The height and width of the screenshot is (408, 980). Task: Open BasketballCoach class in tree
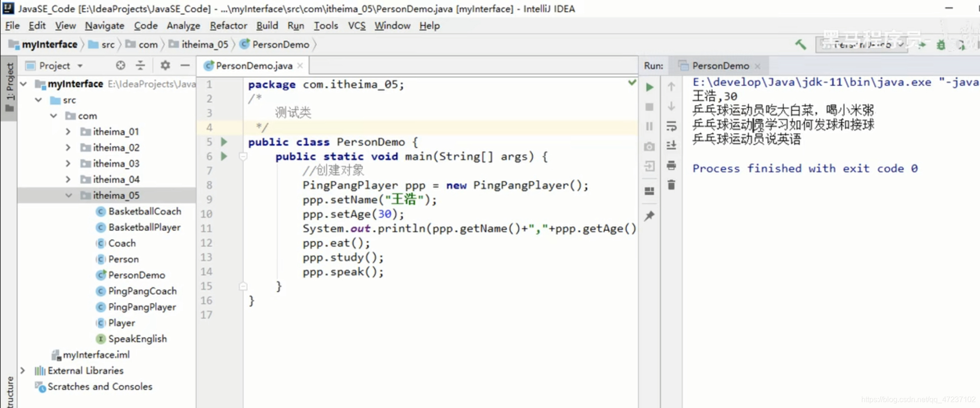[x=145, y=212]
